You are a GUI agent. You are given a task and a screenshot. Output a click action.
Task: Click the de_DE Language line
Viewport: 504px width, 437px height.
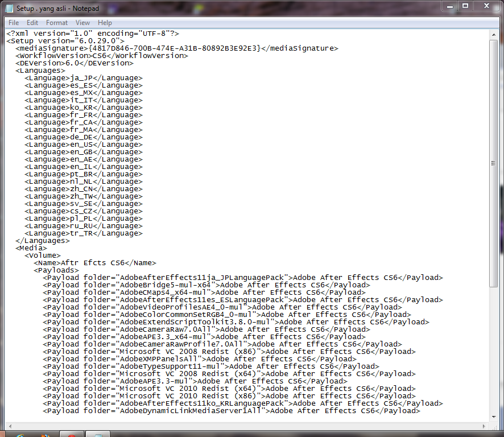pyautogui.click(x=84, y=137)
